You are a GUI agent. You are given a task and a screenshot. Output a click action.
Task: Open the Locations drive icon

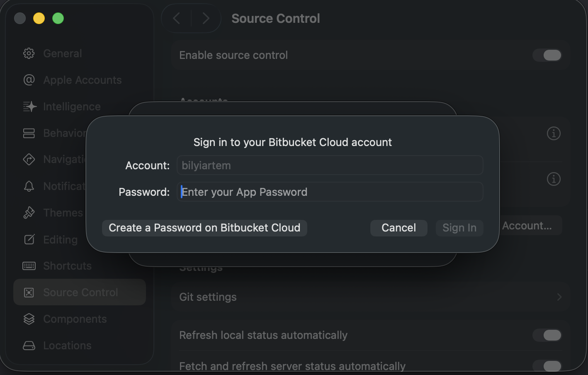pos(29,346)
